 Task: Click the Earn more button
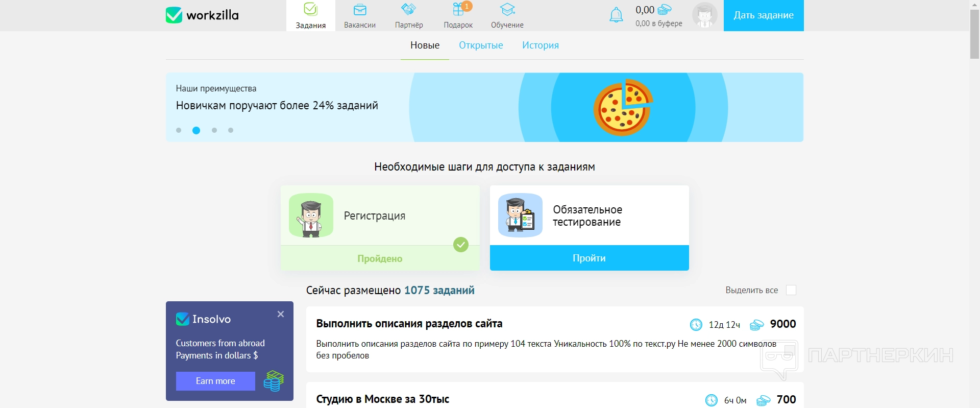[x=215, y=381]
